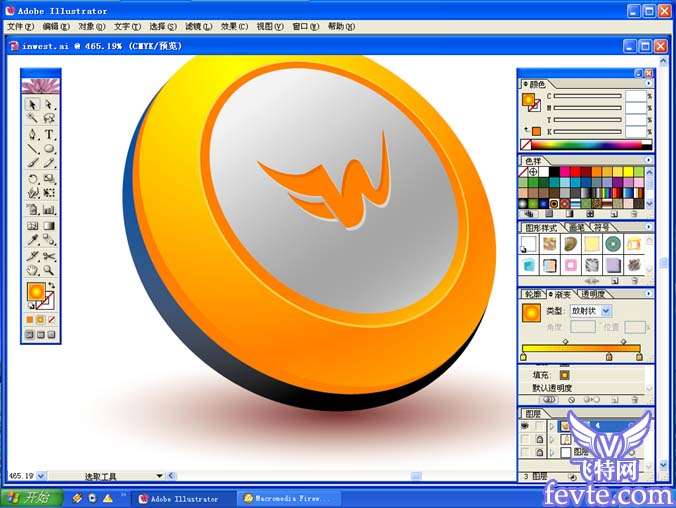Viewport: 676px width, 508px height.
Task: Open the 滤镜 menu
Action: click(x=198, y=27)
